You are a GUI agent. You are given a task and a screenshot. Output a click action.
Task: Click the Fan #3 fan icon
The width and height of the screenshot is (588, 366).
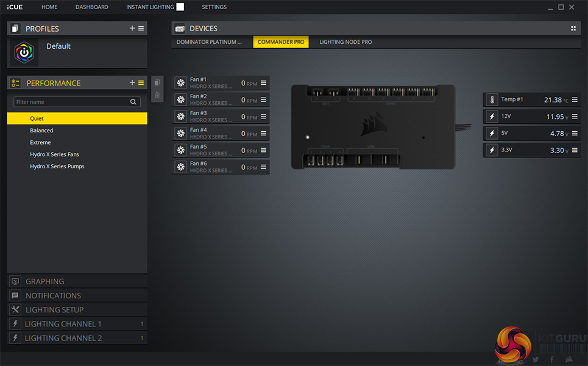(181, 117)
